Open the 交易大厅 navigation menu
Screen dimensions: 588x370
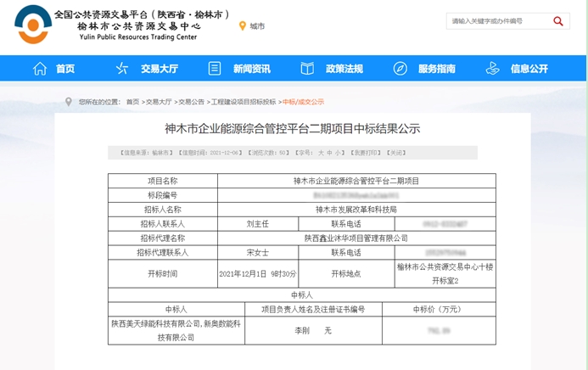[x=160, y=69]
